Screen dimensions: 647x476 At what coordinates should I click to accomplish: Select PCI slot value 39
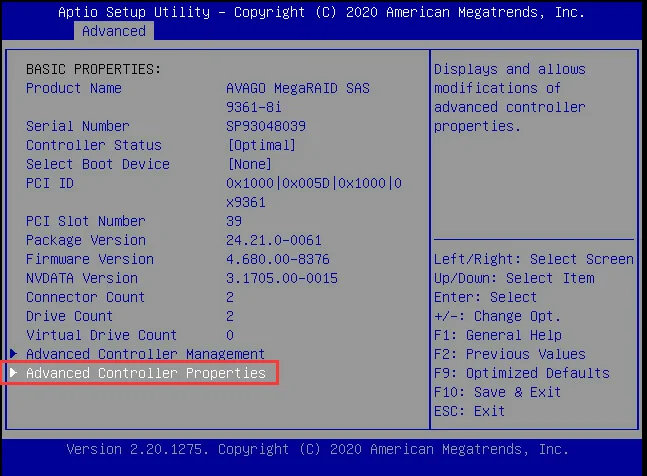pyautogui.click(x=234, y=221)
